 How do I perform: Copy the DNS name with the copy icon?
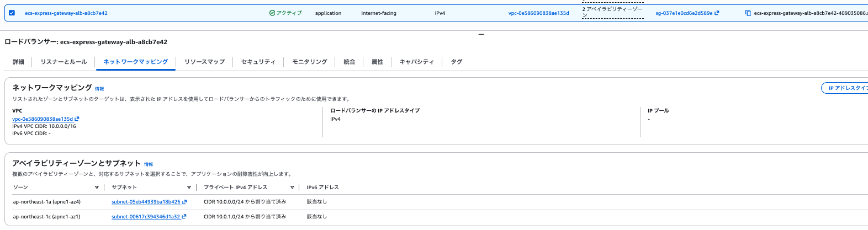[748, 13]
